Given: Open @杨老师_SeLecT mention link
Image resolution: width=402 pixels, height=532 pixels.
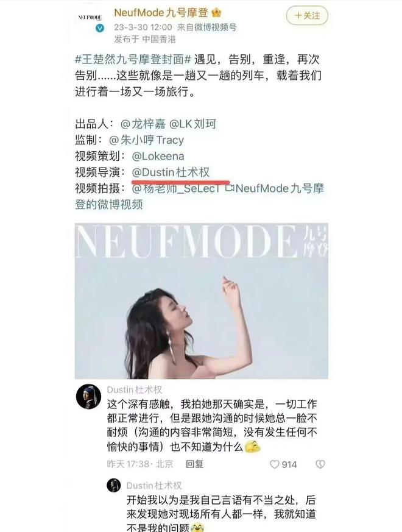Looking at the screenshot, I should pyautogui.click(x=176, y=188).
